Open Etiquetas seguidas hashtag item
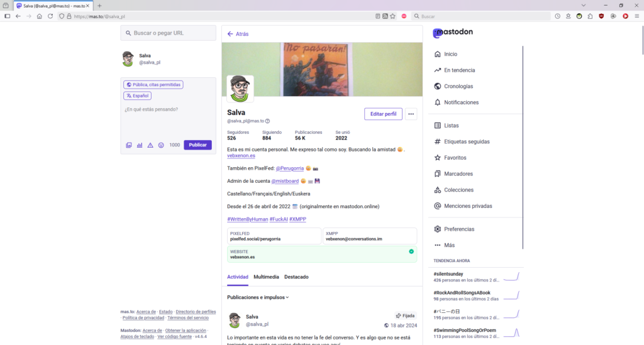Image resolution: width=644 pixels, height=345 pixels. (462, 141)
